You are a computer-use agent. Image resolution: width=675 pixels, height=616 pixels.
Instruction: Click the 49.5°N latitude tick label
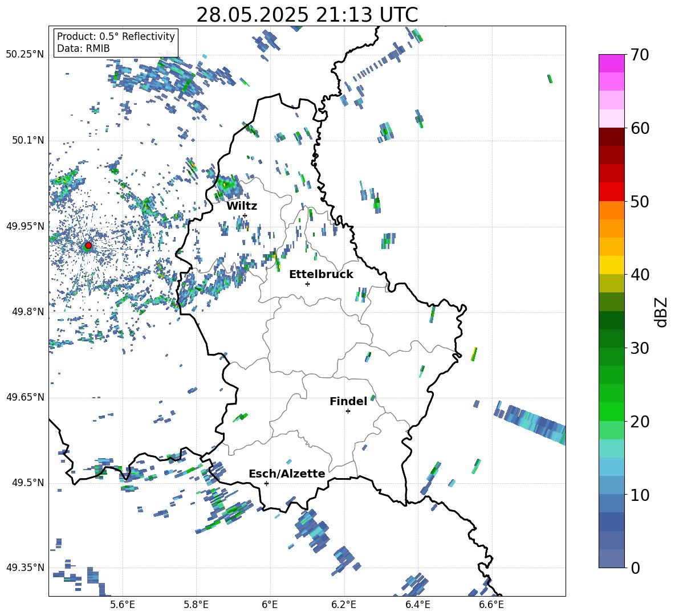pyautogui.click(x=28, y=483)
